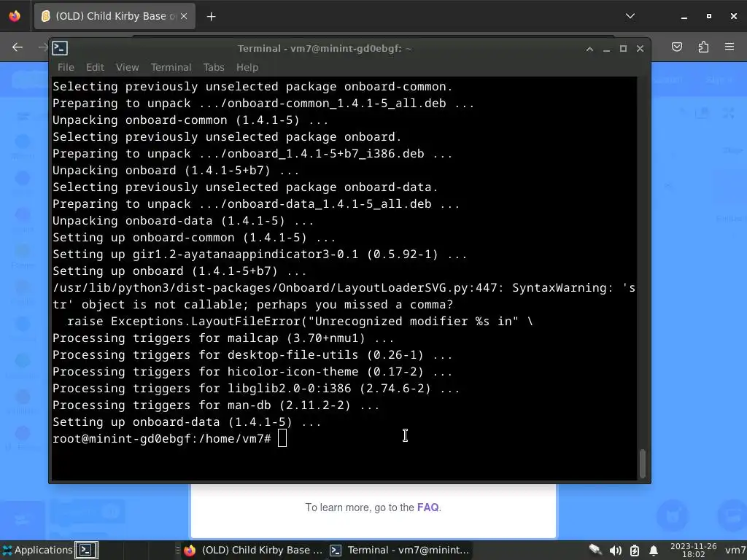Close the Child Kirby Base browser tab
This screenshot has height=560, width=747.
[x=184, y=16]
